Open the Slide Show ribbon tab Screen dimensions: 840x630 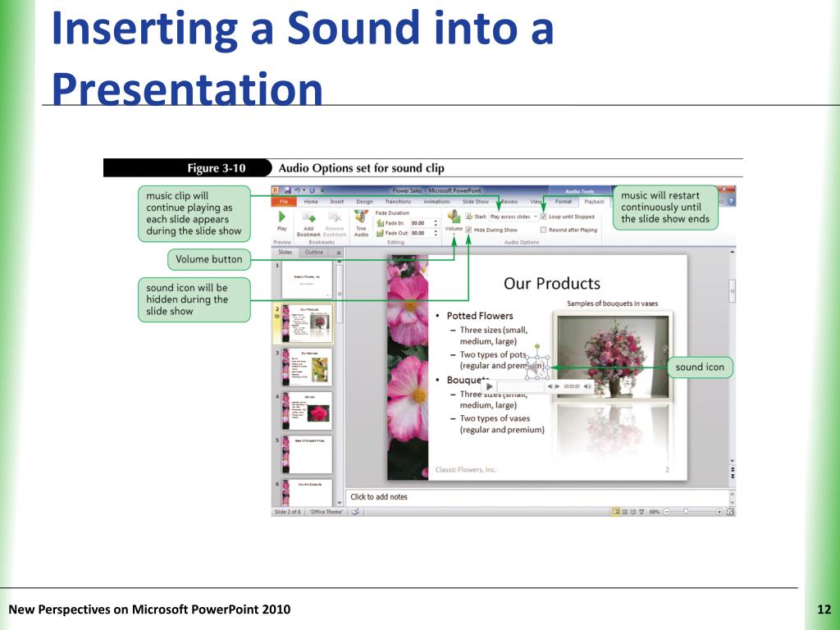tap(476, 202)
